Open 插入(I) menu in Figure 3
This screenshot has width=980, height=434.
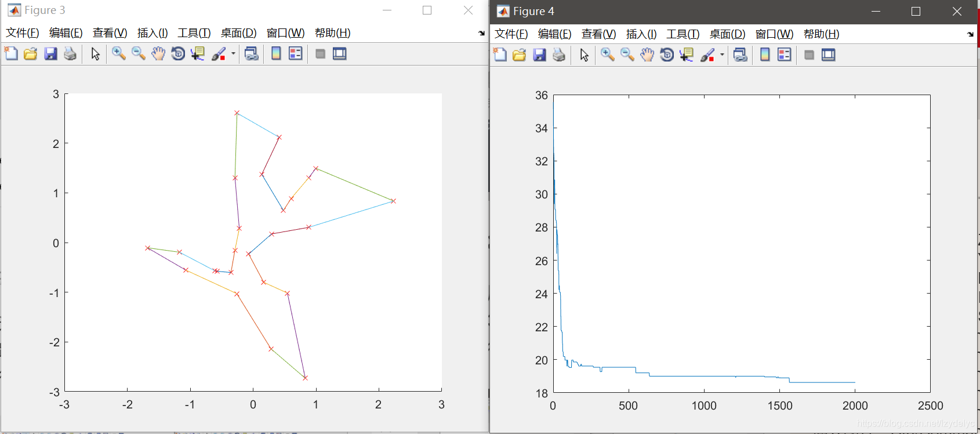pyautogui.click(x=153, y=33)
